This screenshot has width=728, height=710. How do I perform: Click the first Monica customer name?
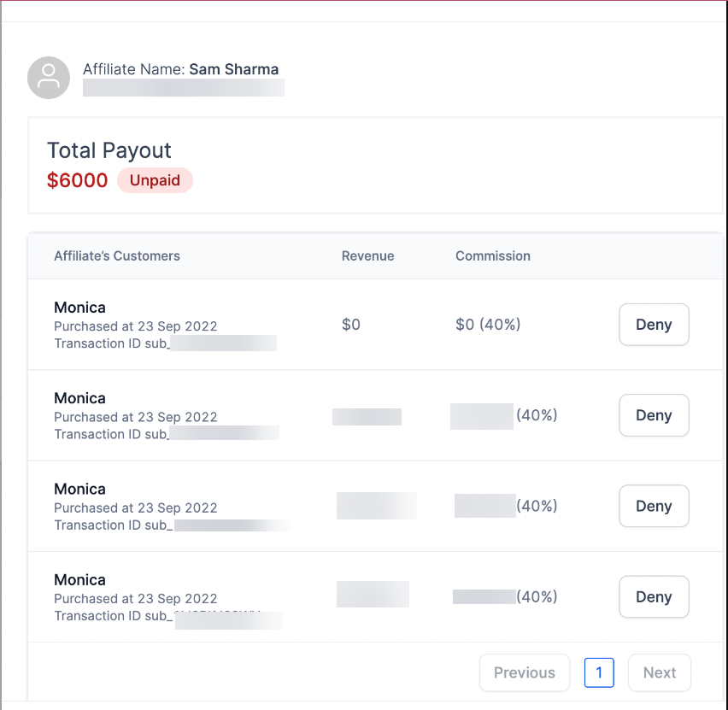79,308
